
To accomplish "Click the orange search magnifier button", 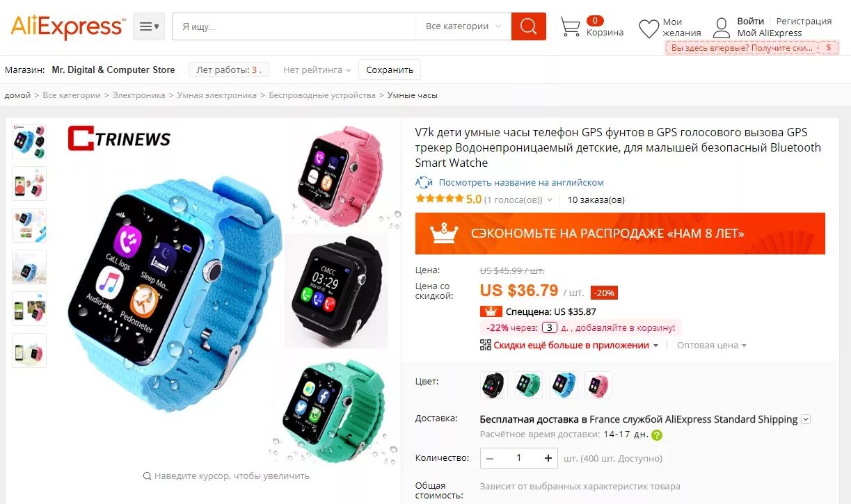I will [x=528, y=26].
